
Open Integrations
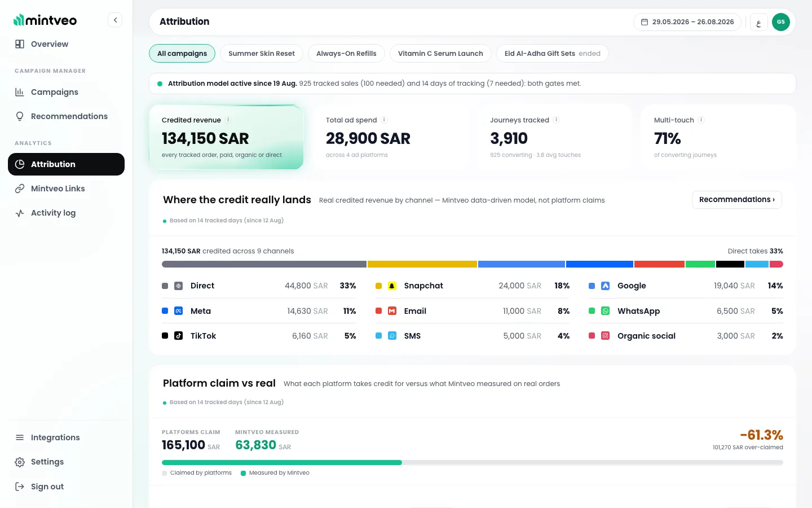pyautogui.click(x=66, y=437)
